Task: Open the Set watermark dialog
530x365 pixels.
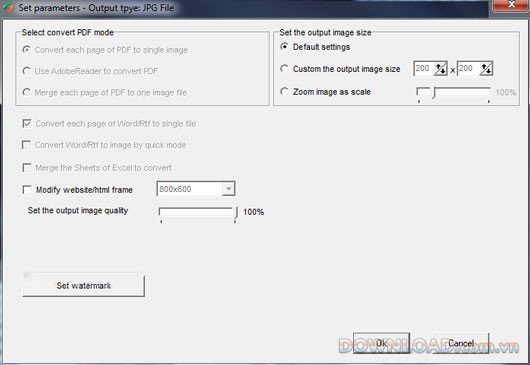Action: point(83,285)
